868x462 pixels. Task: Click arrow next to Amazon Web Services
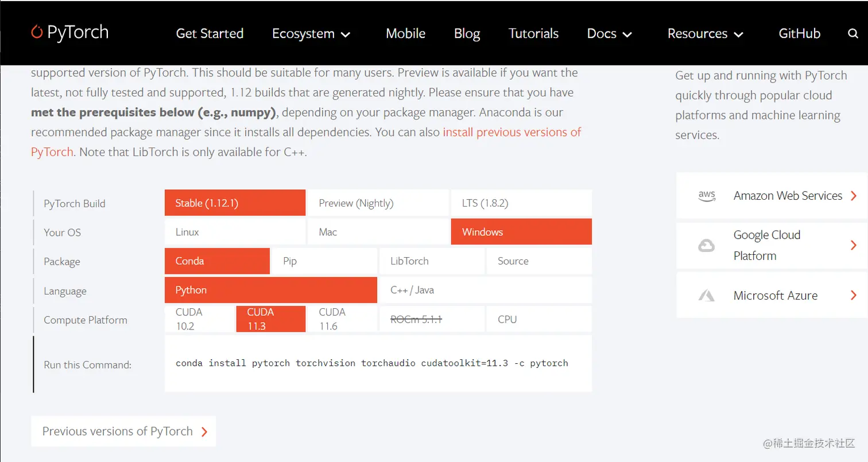tap(854, 196)
